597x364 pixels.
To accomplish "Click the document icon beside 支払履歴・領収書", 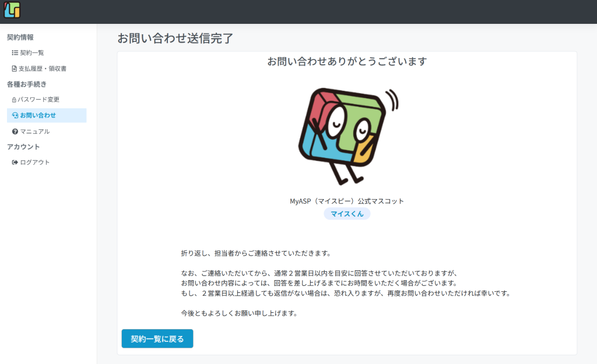I will (15, 69).
